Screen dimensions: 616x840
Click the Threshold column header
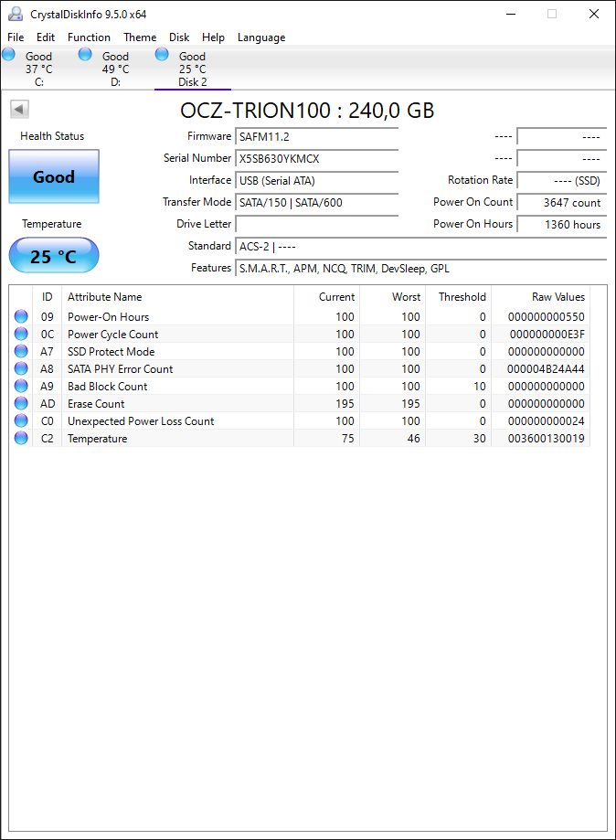pyautogui.click(x=459, y=297)
